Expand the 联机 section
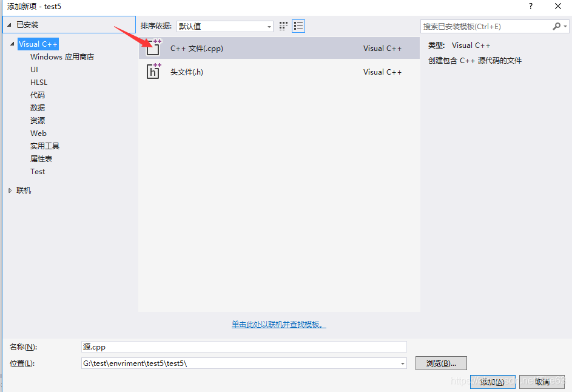Screen dimensions: 572x392 (10, 191)
